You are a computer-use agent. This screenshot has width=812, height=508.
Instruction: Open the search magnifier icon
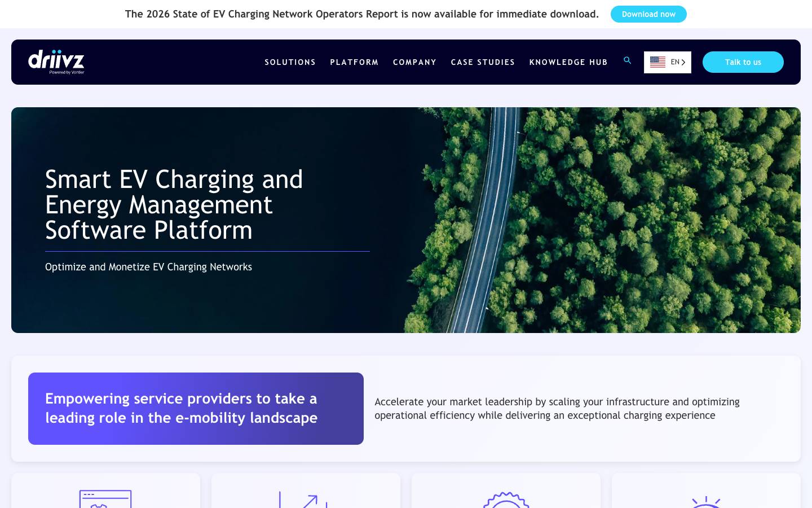coord(627,60)
